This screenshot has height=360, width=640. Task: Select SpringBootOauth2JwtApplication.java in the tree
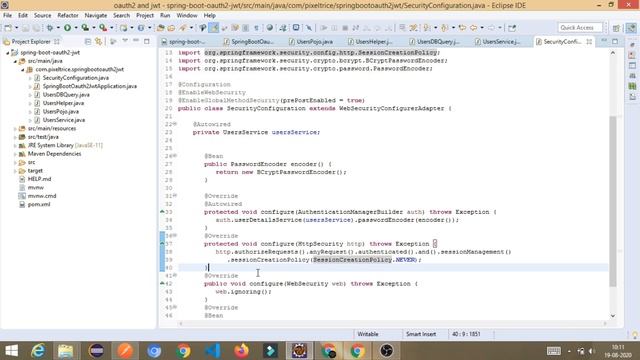pos(90,86)
